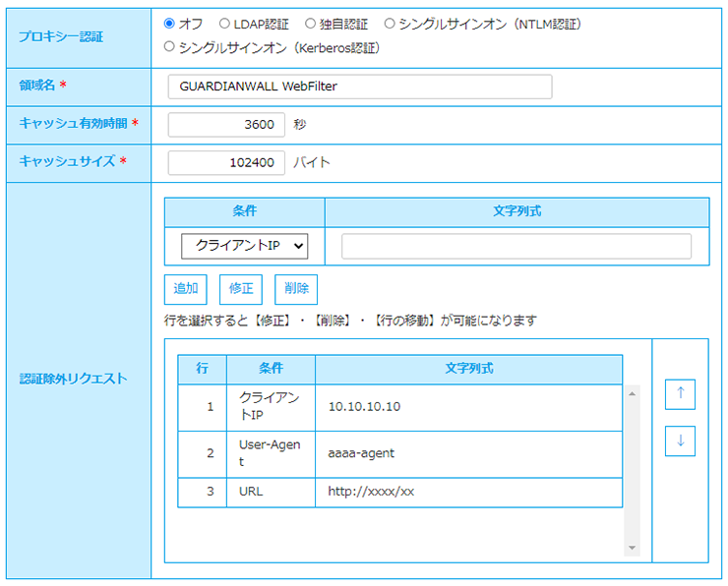Viewport: 728px width, 586px height.
Task: Choose the 独自認証 radio option
Action: [x=311, y=24]
